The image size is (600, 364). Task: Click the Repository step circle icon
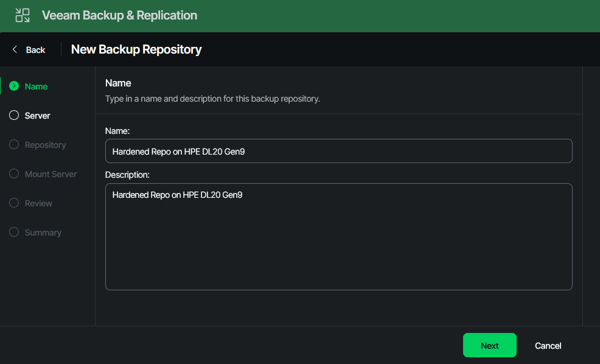pos(14,145)
